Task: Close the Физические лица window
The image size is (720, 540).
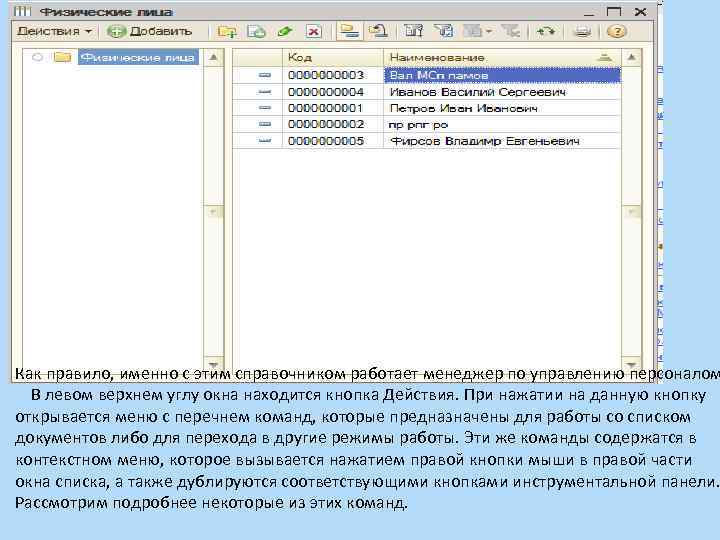Action: tap(640, 11)
